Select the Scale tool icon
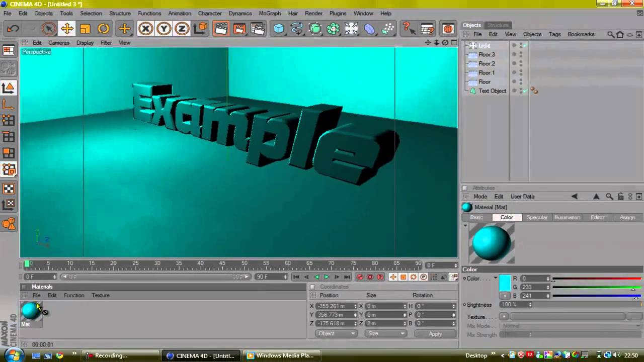Screen dimensions: 644x362 pos(85,29)
